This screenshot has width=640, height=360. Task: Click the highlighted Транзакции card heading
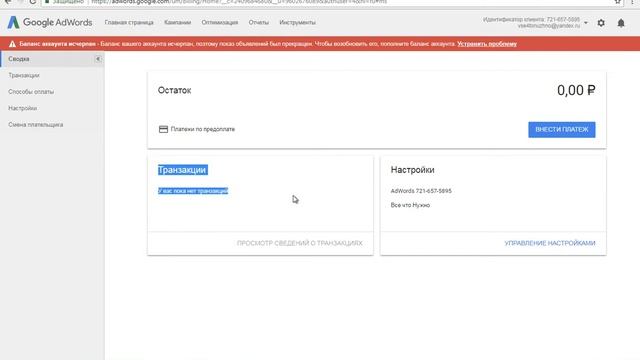[182, 170]
